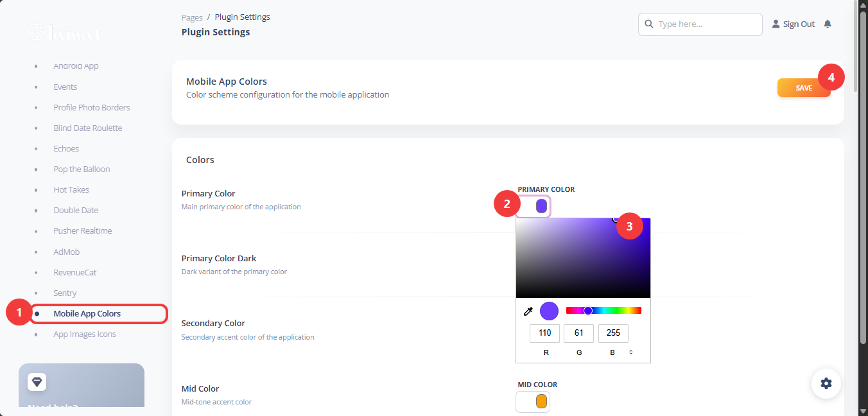Screen dimensions: 868x416
Task: Open AdMob sidebar item
Action: [x=67, y=252]
